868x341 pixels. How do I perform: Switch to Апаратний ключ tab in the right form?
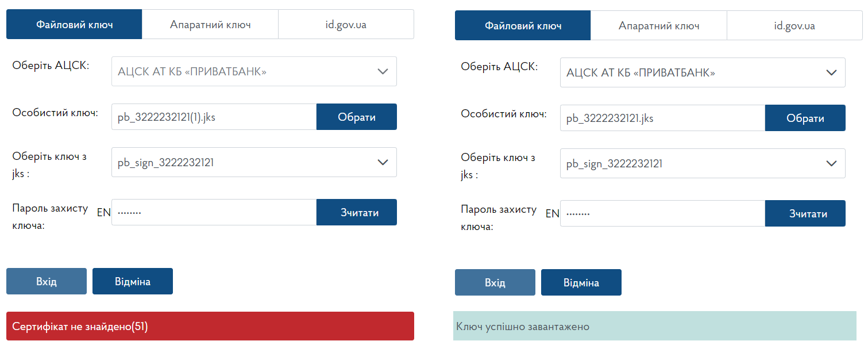659,26
